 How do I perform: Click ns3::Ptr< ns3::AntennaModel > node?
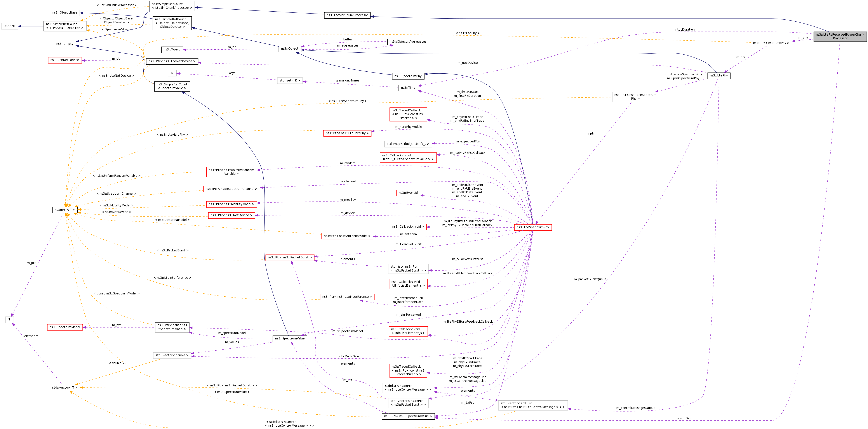click(347, 236)
